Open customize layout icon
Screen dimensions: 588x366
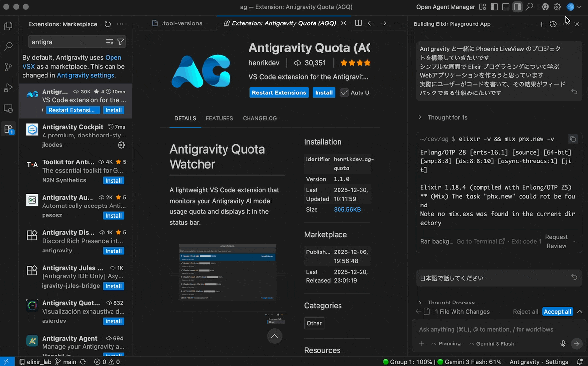pyautogui.click(x=483, y=7)
